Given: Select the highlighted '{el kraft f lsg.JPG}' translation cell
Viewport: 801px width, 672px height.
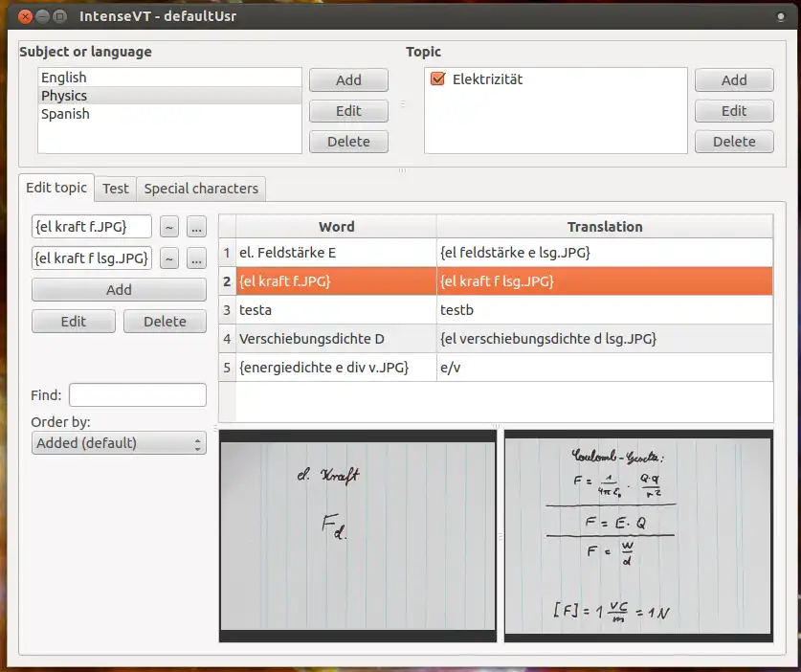Looking at the screenshot, I should coord(605,281).
